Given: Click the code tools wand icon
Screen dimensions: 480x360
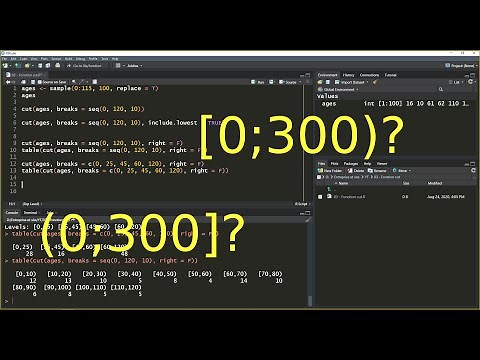Looking at the screenshot, I should tap(82, 82).
